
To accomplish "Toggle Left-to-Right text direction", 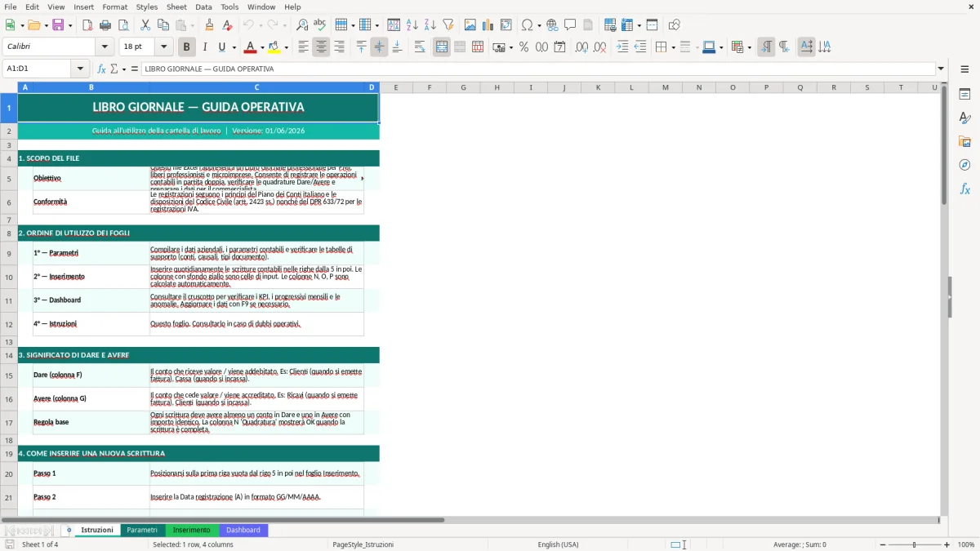I will point(765,47).
